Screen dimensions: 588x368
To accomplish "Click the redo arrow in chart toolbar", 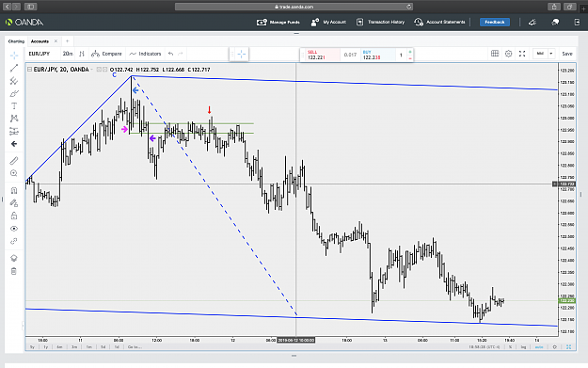I will point(181,54).
